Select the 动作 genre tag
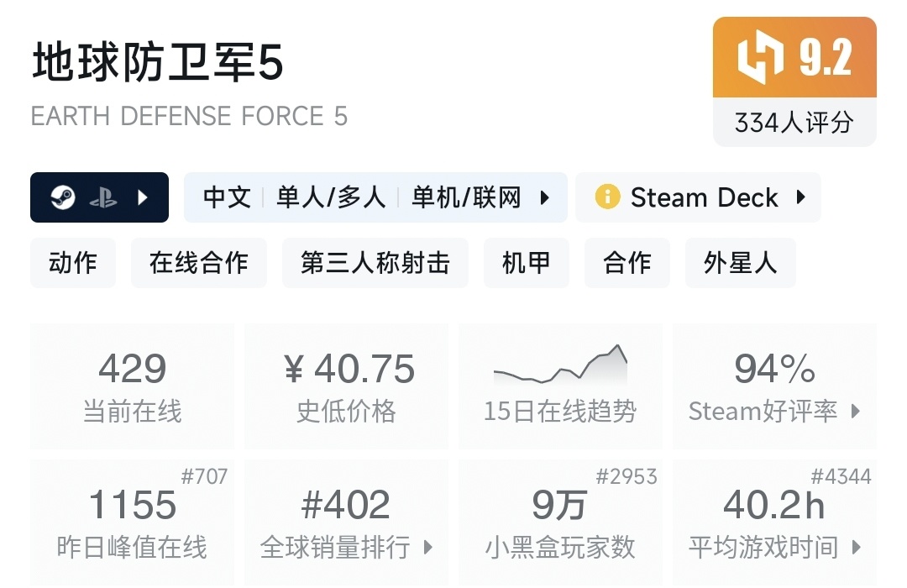Image resolution: width=907 pixels, height=588 pixels. click(x=73, y=263)
